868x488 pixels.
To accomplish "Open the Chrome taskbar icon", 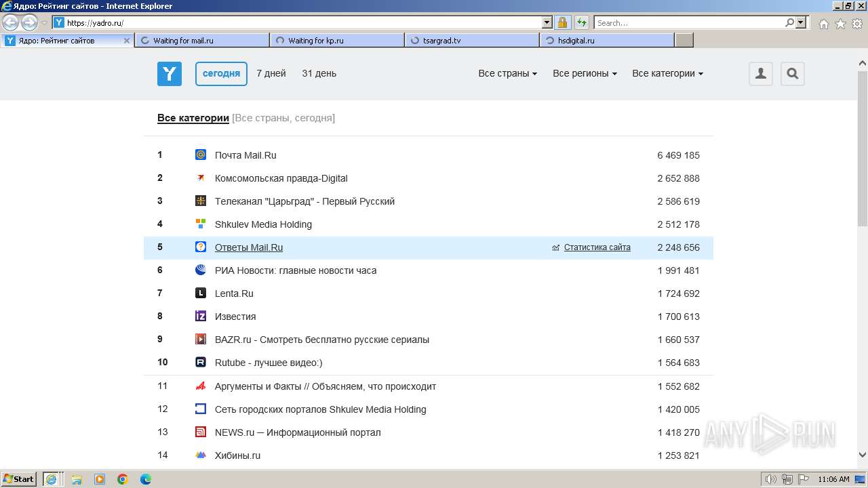I will [123, 479].
